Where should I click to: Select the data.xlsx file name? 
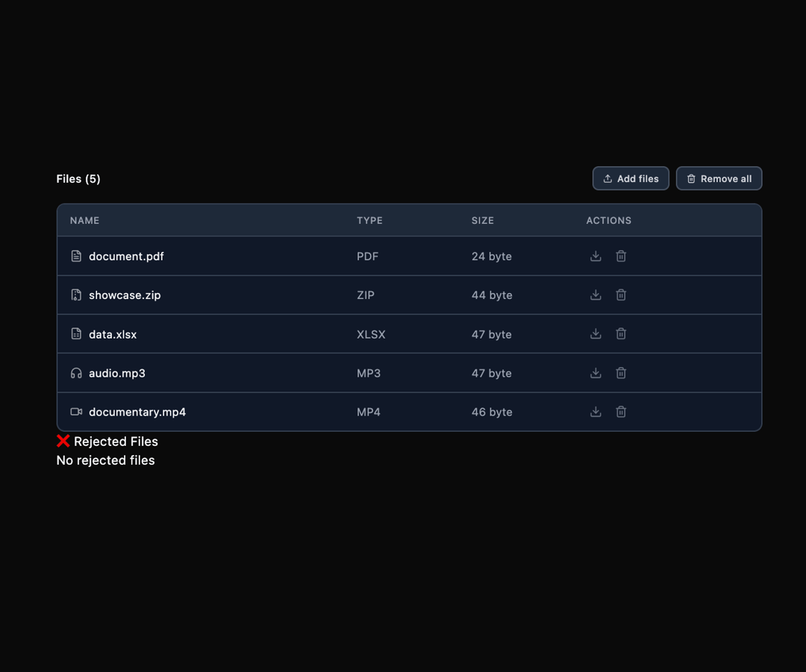click(x=113, y=334)
